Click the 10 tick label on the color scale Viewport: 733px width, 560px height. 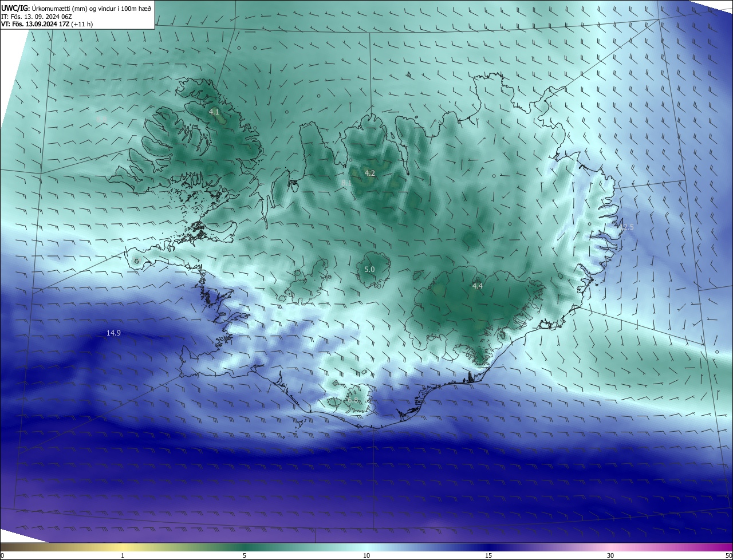366,555
